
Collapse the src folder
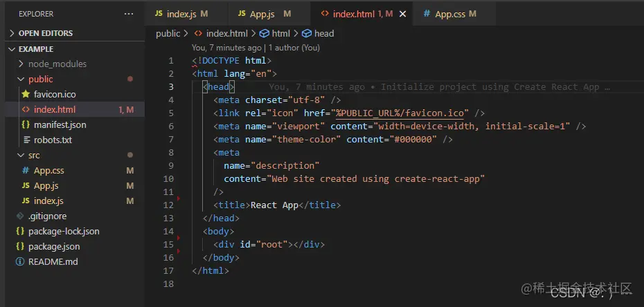click(x=34, y=155)
